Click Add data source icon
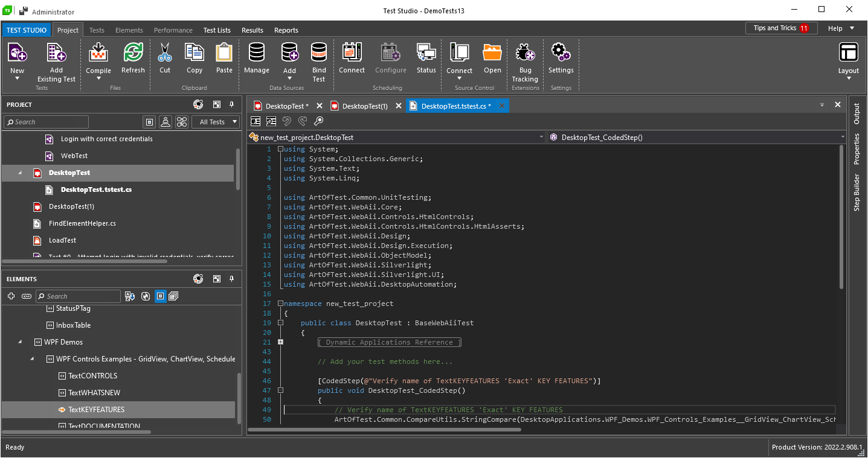 pos(290,52)
